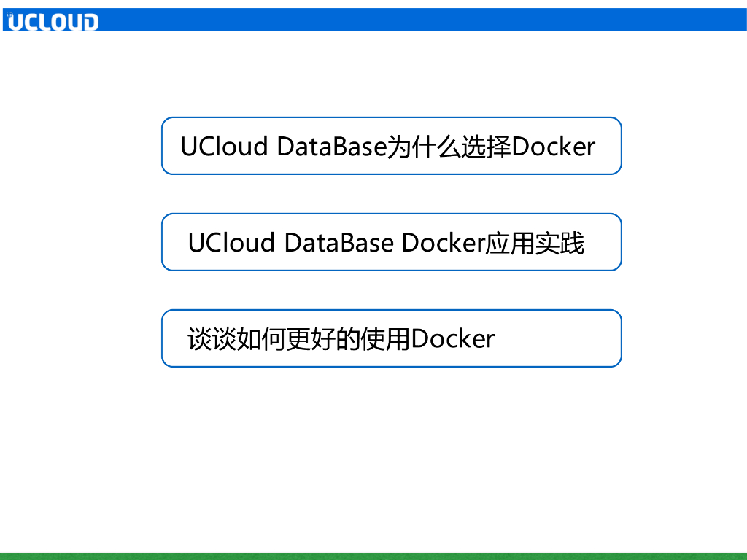Select the "UCloud DataBase为什么选择Docker" agenda box
The width and height of the screenshot is (747, 560).
point(391,146)
